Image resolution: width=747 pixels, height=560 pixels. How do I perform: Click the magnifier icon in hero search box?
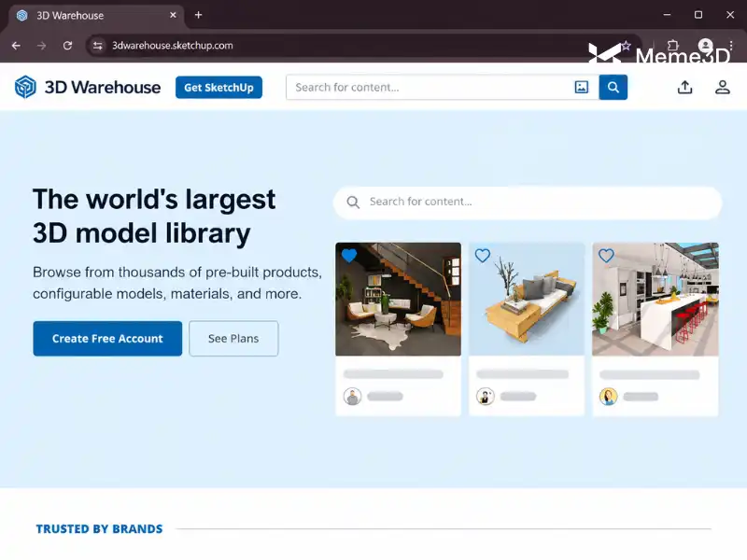(x=353, y=203)
